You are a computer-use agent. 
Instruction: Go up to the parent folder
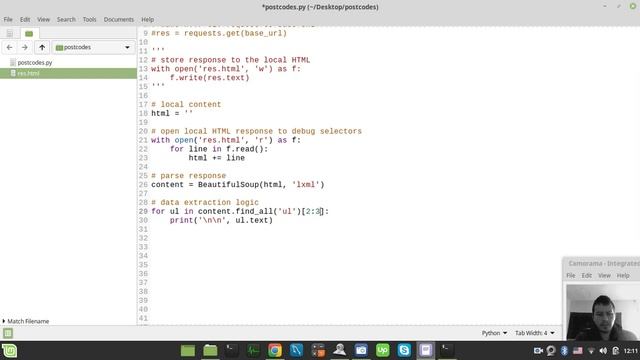(x=42, y=47)
